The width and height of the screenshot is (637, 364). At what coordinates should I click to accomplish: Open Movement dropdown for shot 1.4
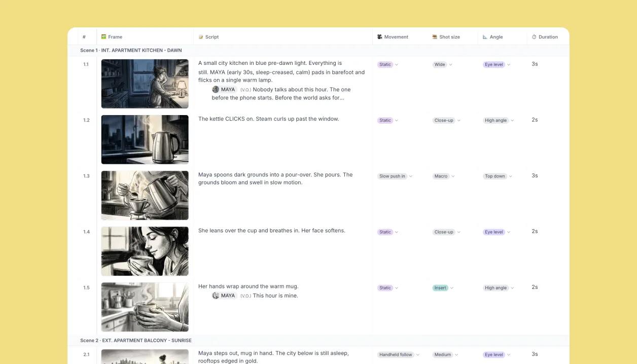tap(388, 232)
